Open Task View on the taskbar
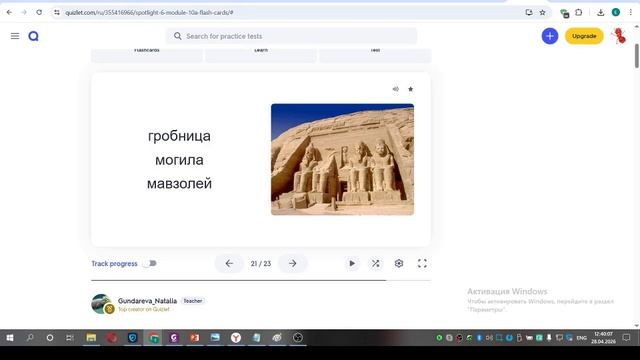This screenshot has width=640, height=360. coord(70,338)
